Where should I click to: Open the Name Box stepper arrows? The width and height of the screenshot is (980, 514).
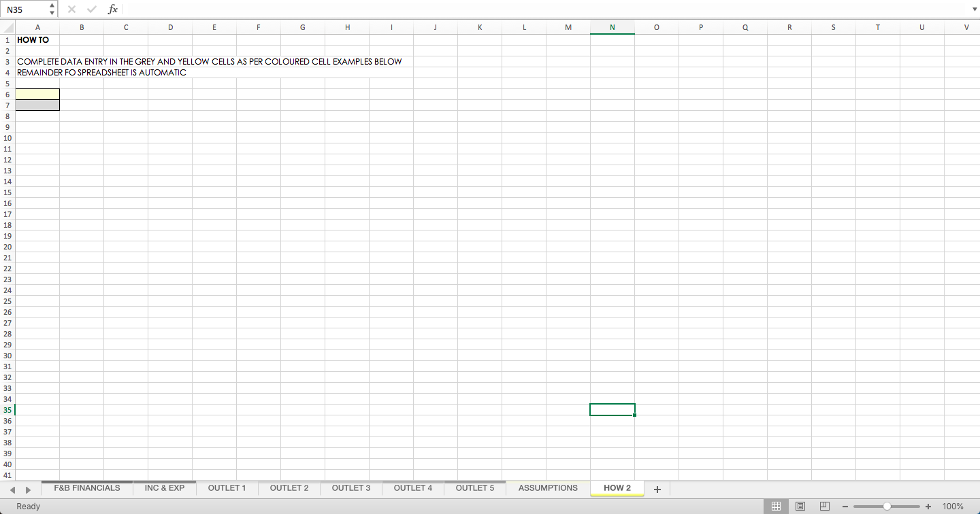point(52,10)
